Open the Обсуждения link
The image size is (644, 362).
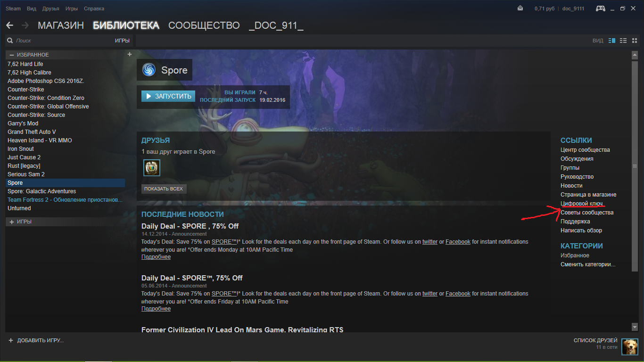(x=577, y=159)
